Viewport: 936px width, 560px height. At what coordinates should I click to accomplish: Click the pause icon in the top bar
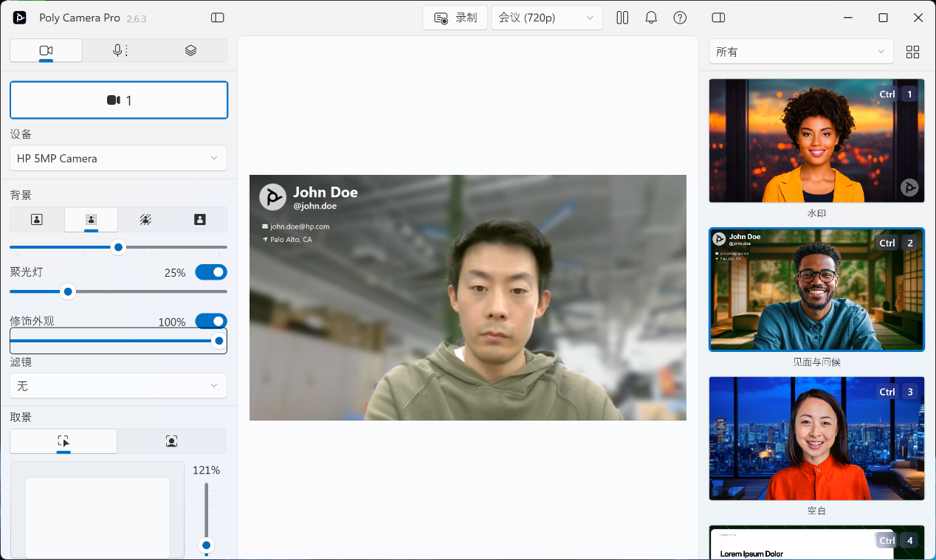pos(622,18)
